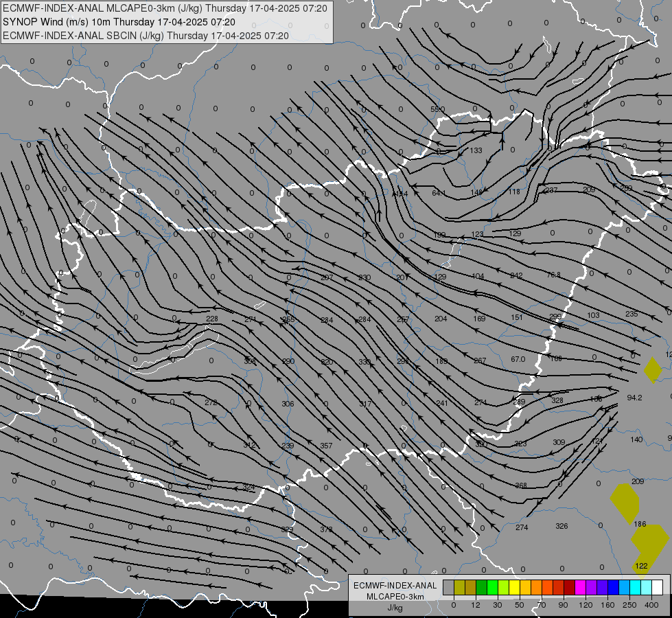Image resolution: width=672 pixels, height=618 pixels.
Task: Choose the violet purple legend swatch
Action: tap(592, 587)
